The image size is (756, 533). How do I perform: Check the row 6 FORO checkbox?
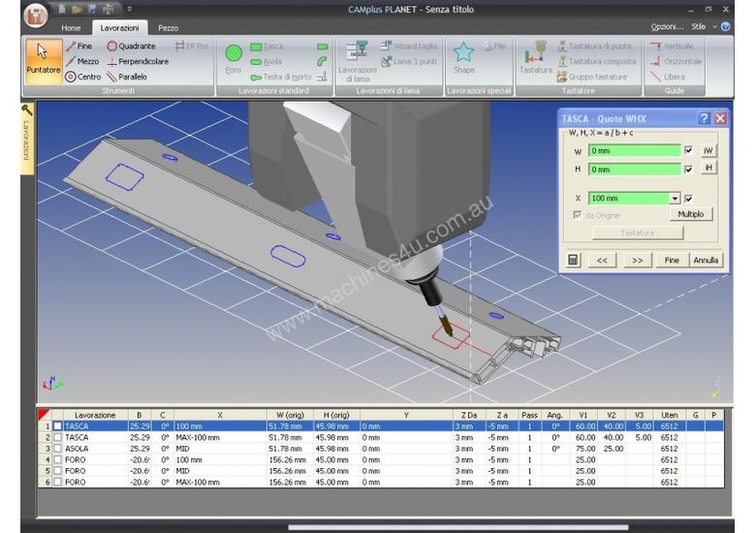pos(58,482)
